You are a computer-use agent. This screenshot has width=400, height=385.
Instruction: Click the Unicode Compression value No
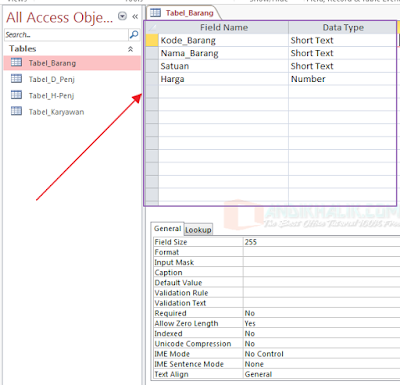[x=321, y=344]
